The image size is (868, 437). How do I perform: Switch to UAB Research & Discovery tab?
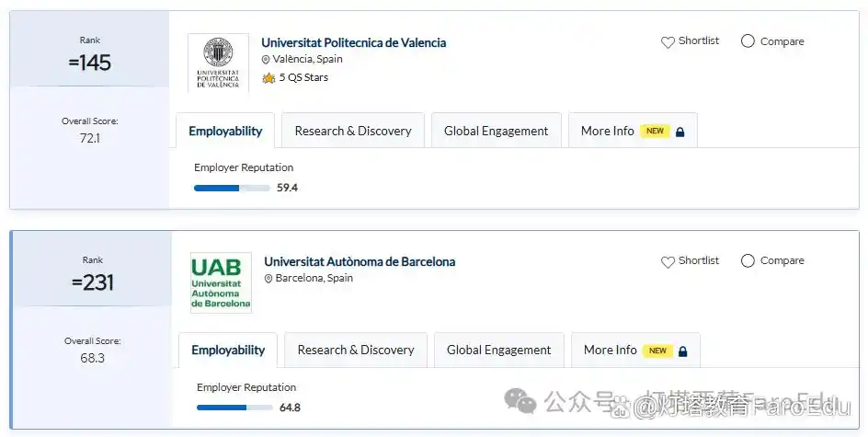pos(356,350)
